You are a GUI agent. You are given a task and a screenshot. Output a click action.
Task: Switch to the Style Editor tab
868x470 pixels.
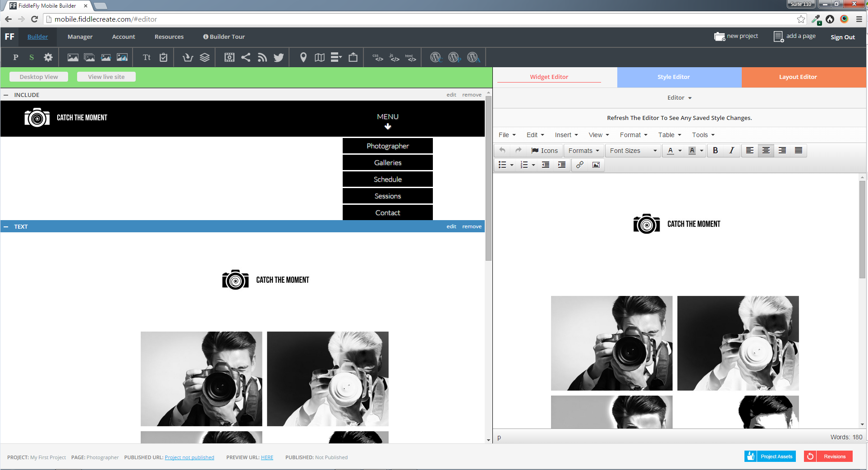673,77
